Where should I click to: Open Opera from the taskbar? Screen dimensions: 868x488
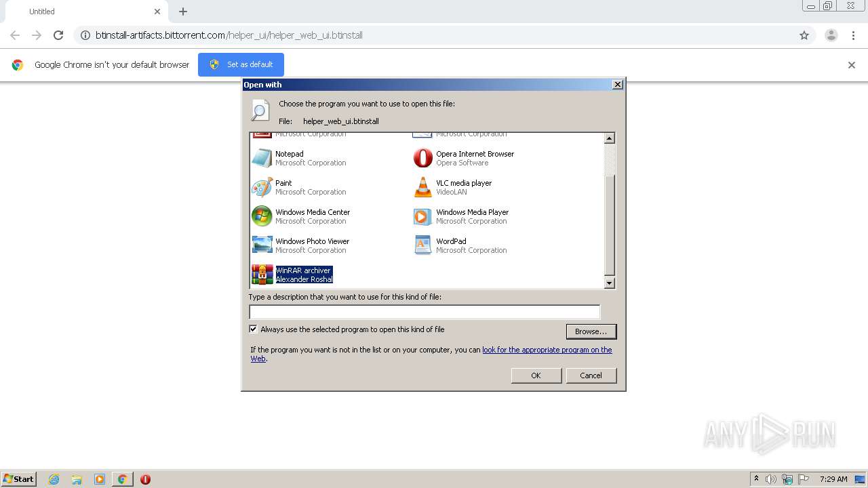[x=145, y=479]
